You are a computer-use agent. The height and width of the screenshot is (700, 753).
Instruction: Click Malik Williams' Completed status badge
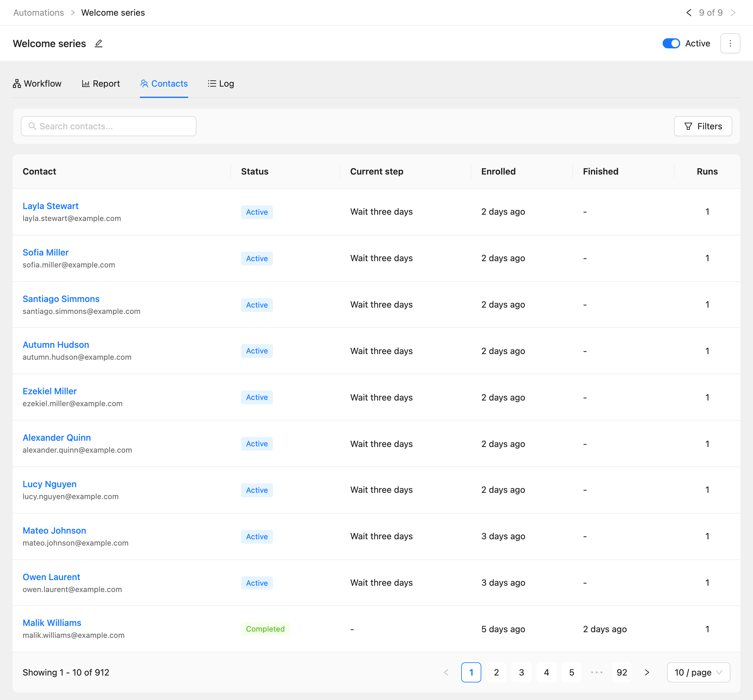(265, 629)
